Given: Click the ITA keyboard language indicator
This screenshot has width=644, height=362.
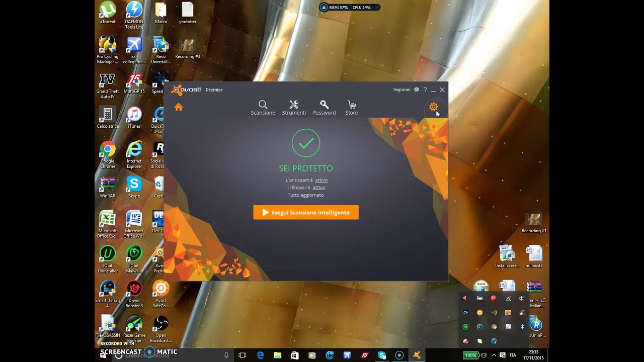Looking at the screenshot, I should (513, 355).
